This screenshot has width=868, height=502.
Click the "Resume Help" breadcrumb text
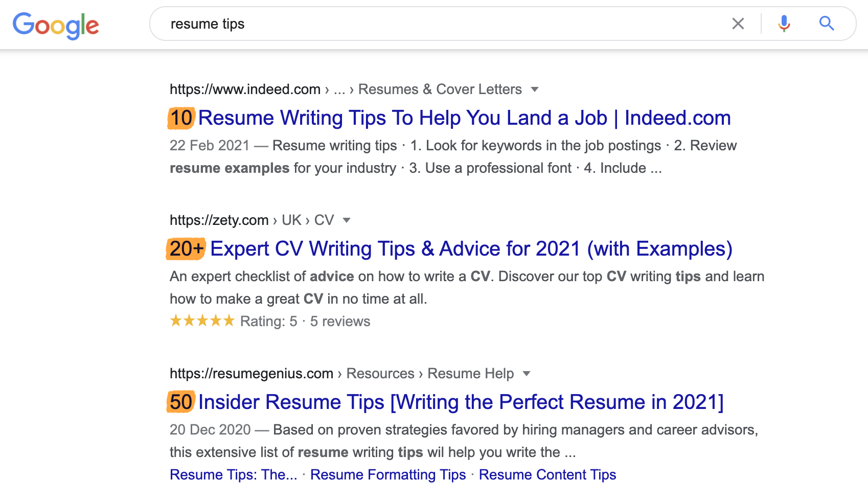[470, 374]
